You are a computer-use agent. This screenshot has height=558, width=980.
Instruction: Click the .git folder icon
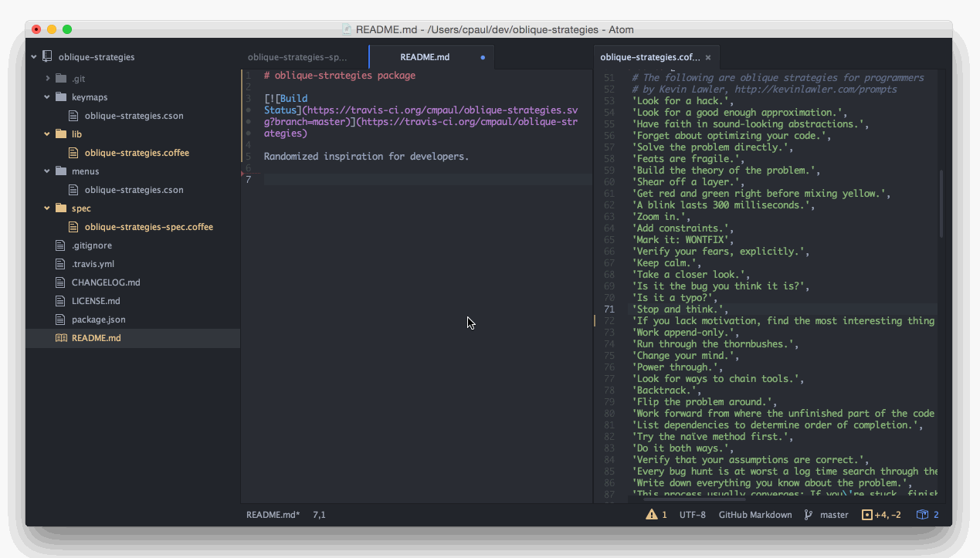pos(60,79)
